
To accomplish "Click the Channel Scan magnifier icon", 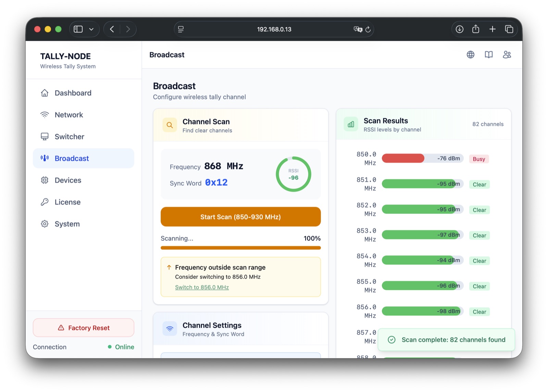I will click(x=170, y=125).
